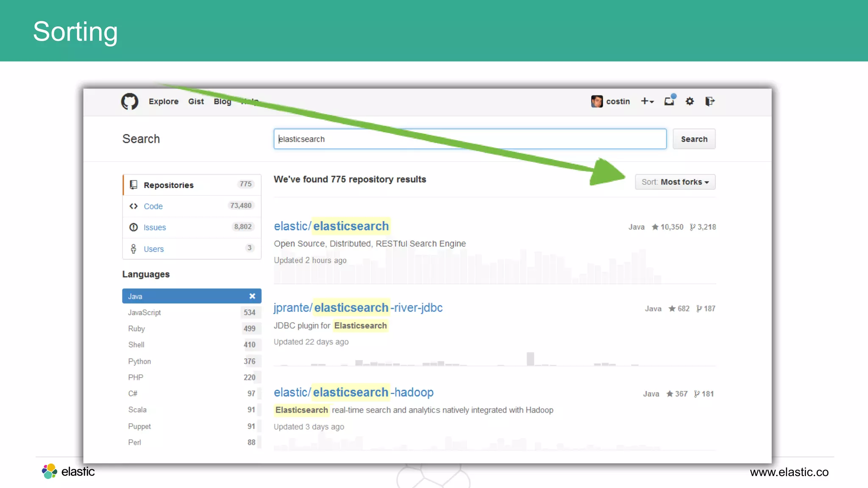Click costin user avatar

pyautogui.click(x=597, y=101)
